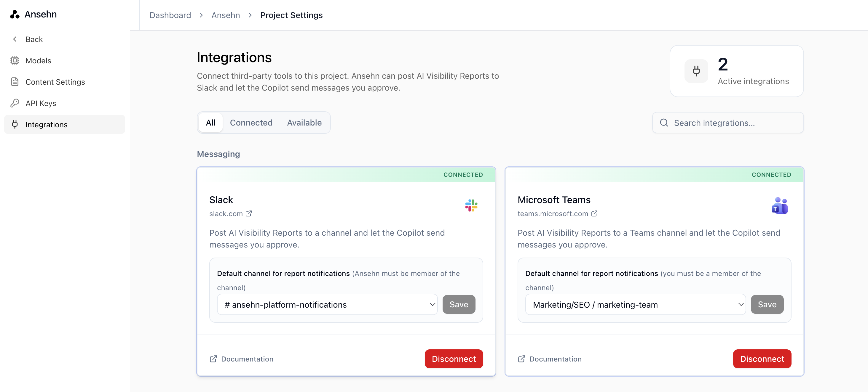The width and height of the screenshot is (868, 392).
Task: Click Dashboard in the breadcrumb
Action: [170, 15]
